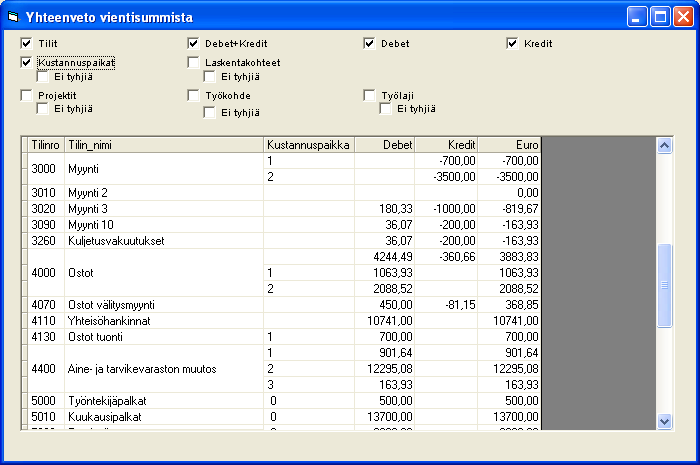Select the Myynti 2 row name
700x465 pixels.
point(164,193)
